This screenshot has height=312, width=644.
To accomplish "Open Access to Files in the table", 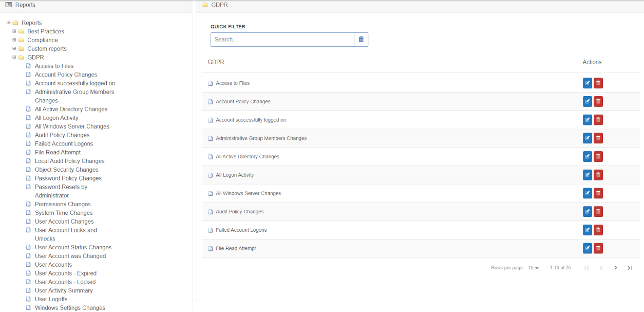I will tap(233, 83).
